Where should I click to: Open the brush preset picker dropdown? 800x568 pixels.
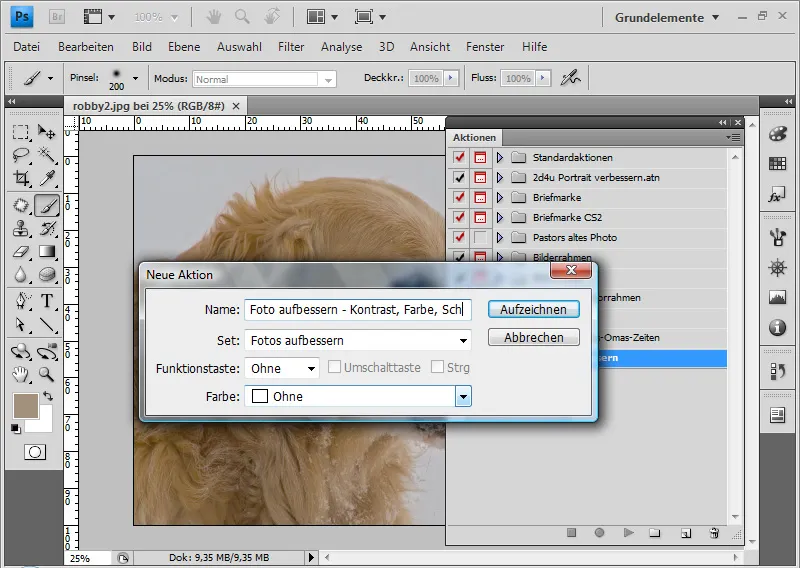pyautogui.click(x=135, y=79)
